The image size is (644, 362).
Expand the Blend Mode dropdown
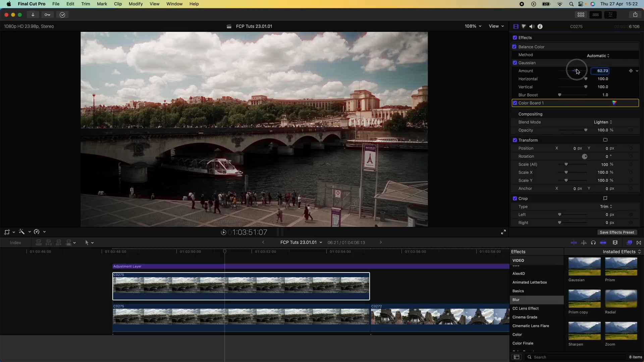pos(602,122)
